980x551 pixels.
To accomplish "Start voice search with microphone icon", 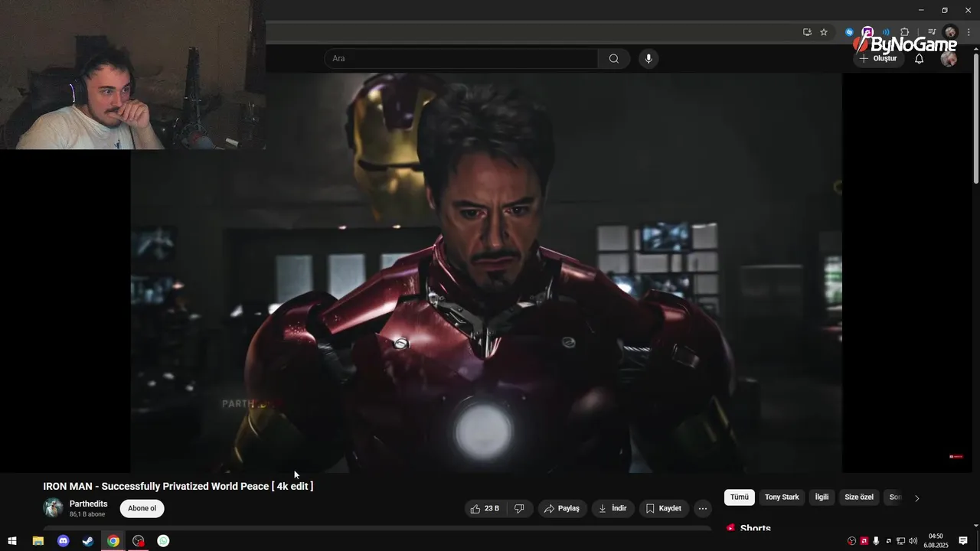I will pos(648,59).
